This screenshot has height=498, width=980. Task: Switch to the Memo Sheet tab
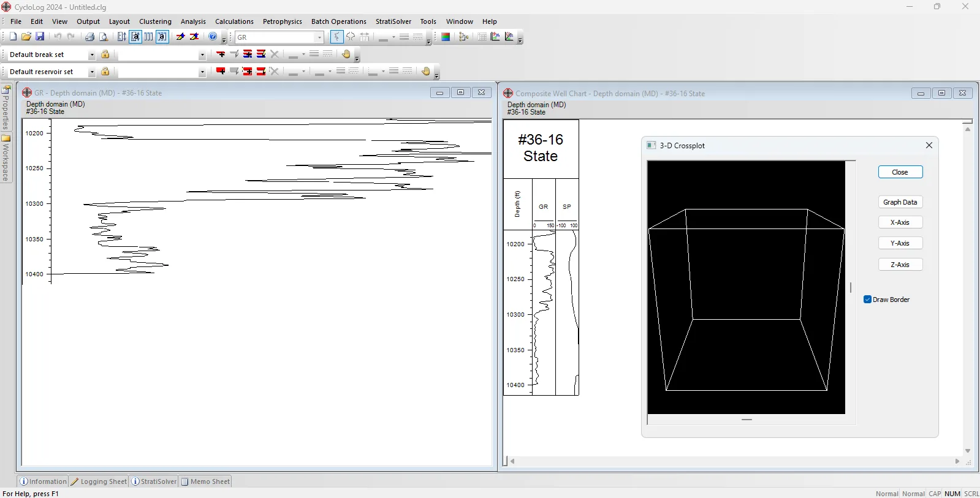[x=205, y=481]
